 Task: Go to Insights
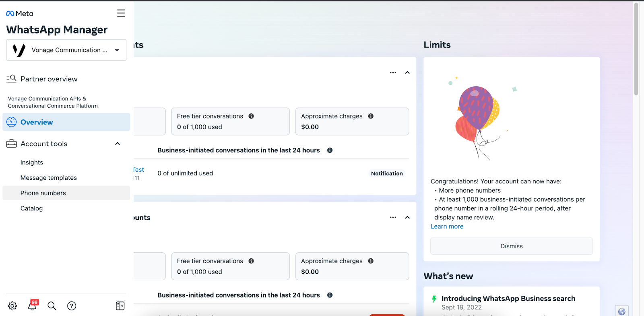[32, 162]
